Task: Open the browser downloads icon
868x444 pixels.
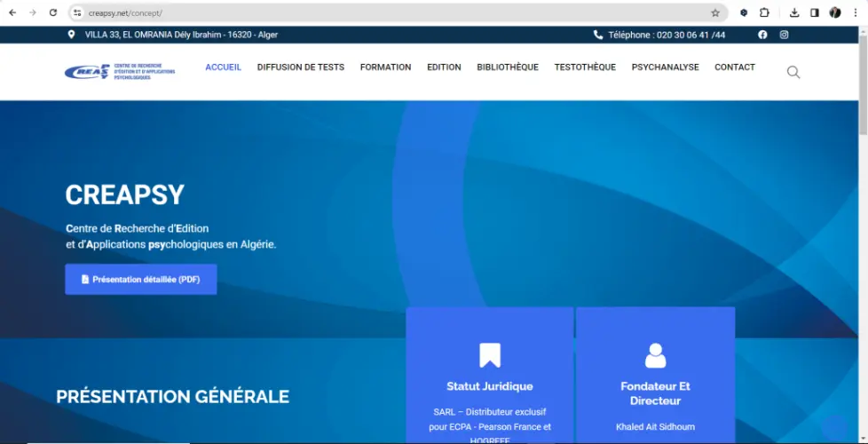Action: coord(794,12)
